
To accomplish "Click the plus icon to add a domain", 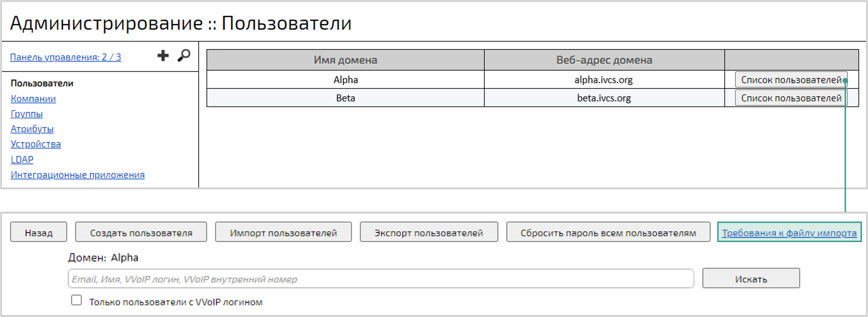I will [x=163, y=56].
